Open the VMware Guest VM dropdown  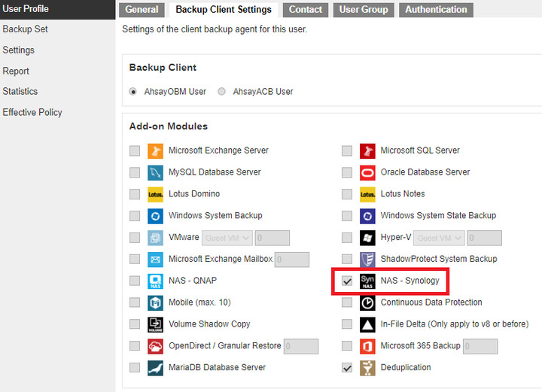227,238
